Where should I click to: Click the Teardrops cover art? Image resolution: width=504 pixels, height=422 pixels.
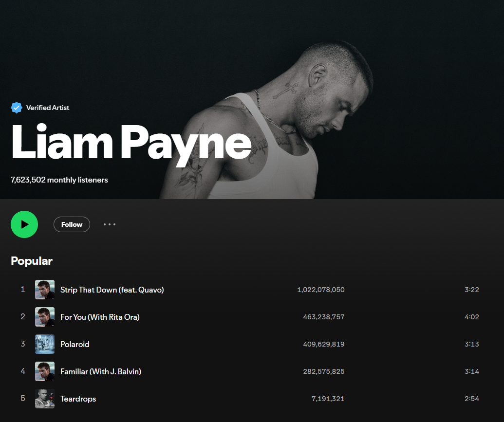pos(45,399)
